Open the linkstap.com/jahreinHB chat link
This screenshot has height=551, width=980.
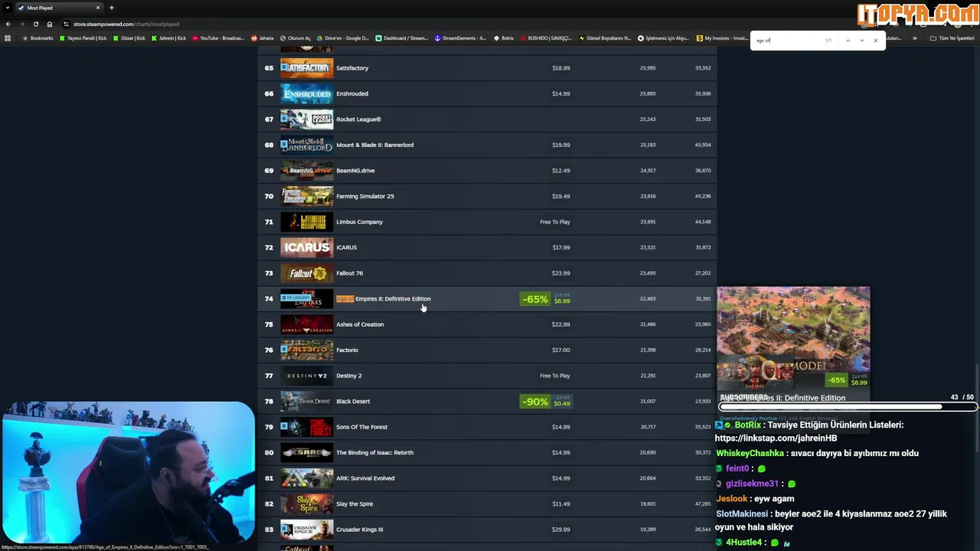(776, 438)
